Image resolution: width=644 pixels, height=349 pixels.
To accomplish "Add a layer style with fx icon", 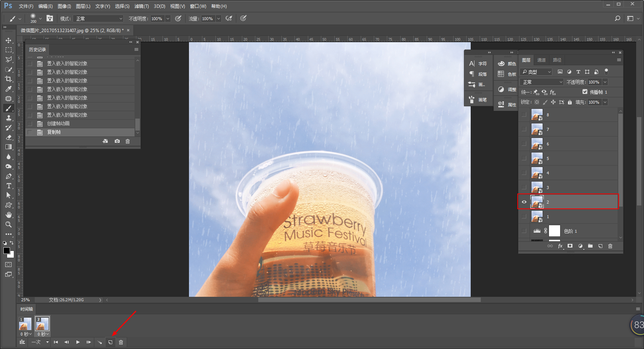I will pyautogui.click(x=560, y=246).
